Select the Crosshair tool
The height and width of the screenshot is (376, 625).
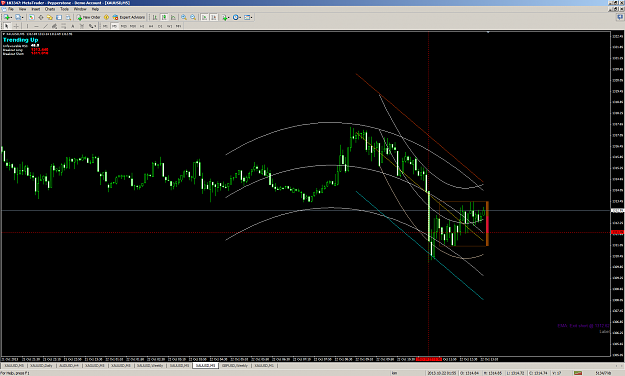point(16,26)
